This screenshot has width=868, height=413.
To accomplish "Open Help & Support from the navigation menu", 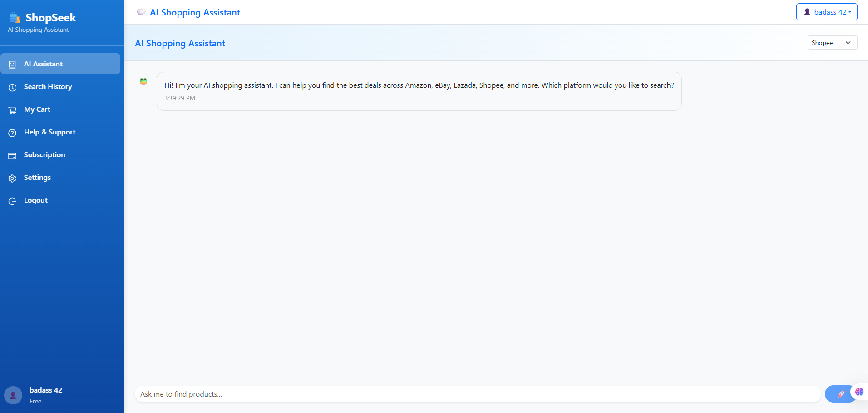I will (x=49, y=132).
